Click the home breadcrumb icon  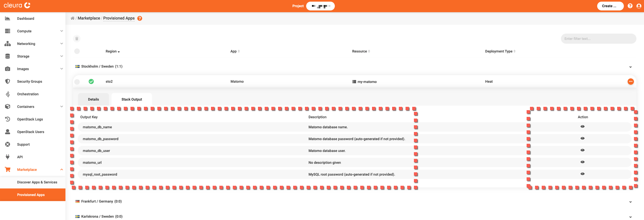tap(72, 18)
